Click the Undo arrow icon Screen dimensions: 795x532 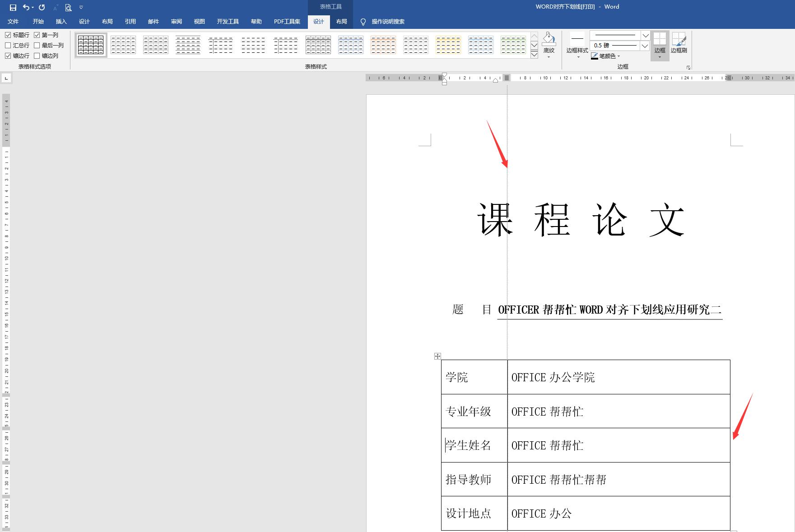(26, 7)
